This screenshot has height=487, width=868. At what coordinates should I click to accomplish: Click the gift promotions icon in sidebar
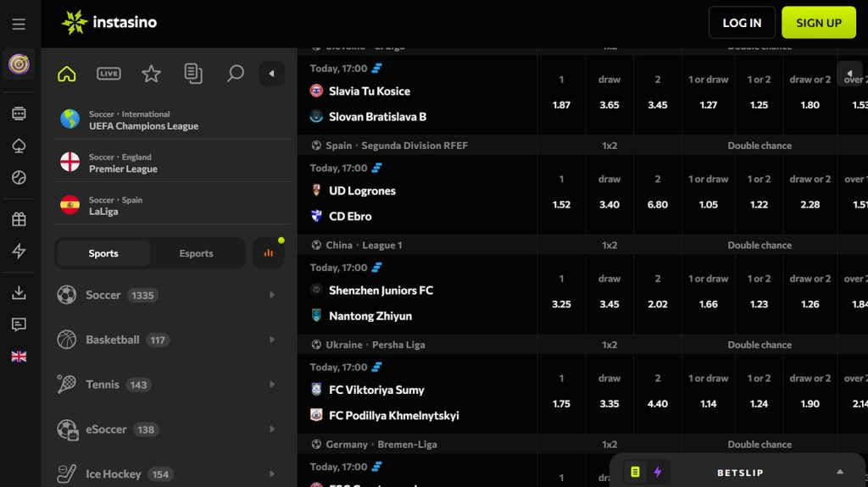pos(19,219)
